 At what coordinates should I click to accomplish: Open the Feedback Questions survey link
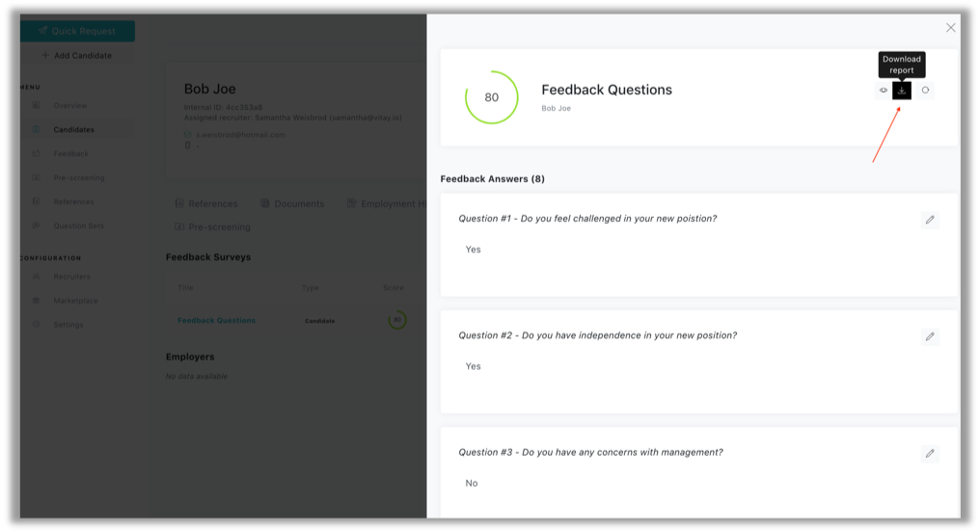pos(216,320)
